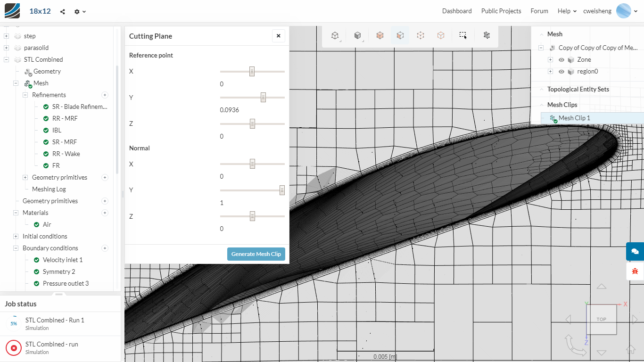Image resolution: width=644 pixels, height=362 pixels.
Task: Click the Generate Mesh Clip button
Action: point(256,254)
